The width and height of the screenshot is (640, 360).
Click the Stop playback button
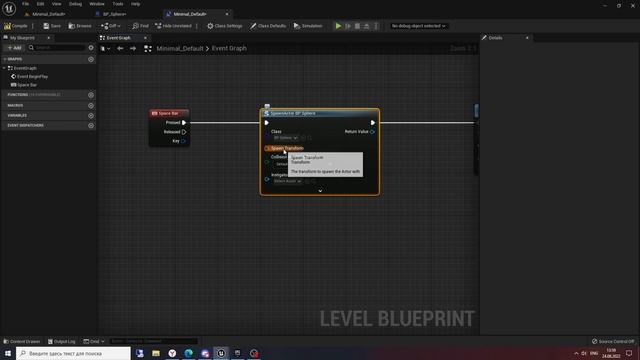(x=357, y=26)
